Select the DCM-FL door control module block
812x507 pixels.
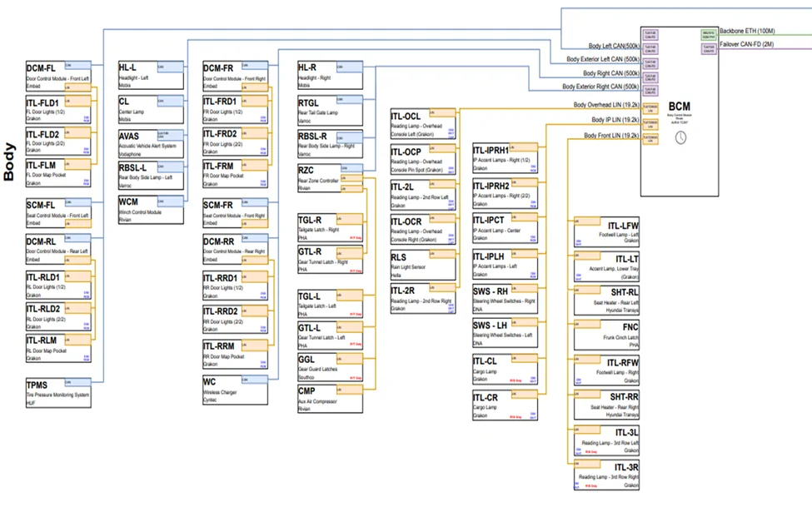(58, 75)
